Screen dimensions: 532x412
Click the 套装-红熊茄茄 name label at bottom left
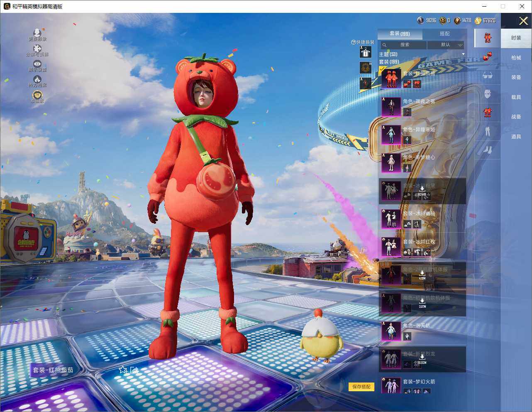pyautogui.click(x=53, y=370)
